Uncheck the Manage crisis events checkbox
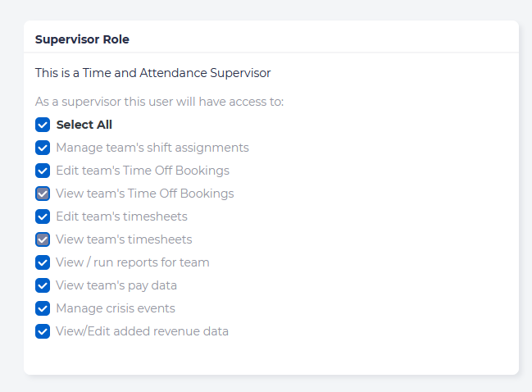Screen dimensions: 532x392 click(43, 308)
